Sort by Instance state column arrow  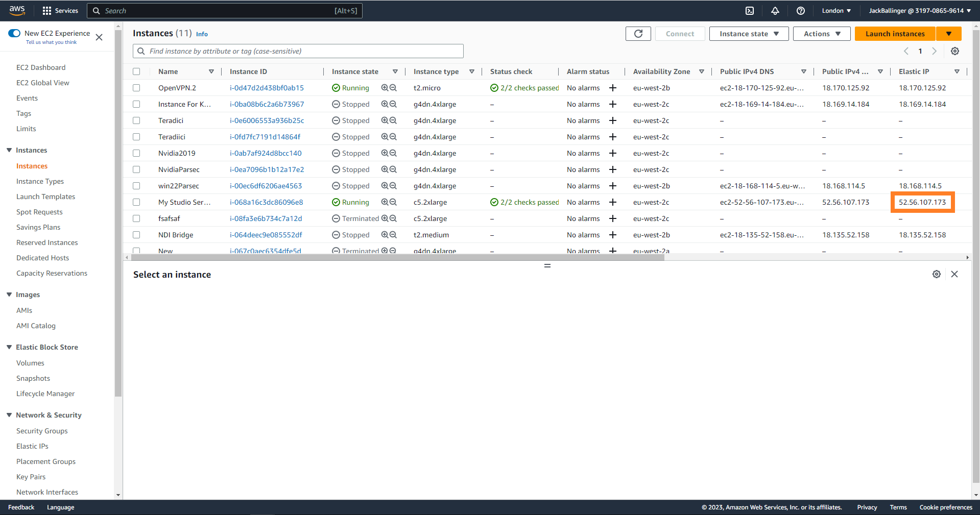[x=395, y=71]
